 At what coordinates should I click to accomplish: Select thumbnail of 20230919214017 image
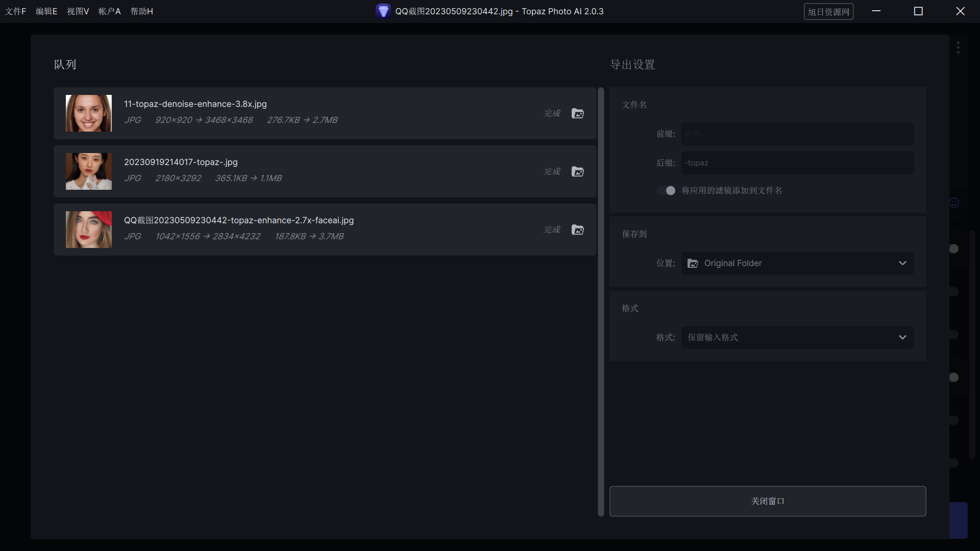point(89,171)
